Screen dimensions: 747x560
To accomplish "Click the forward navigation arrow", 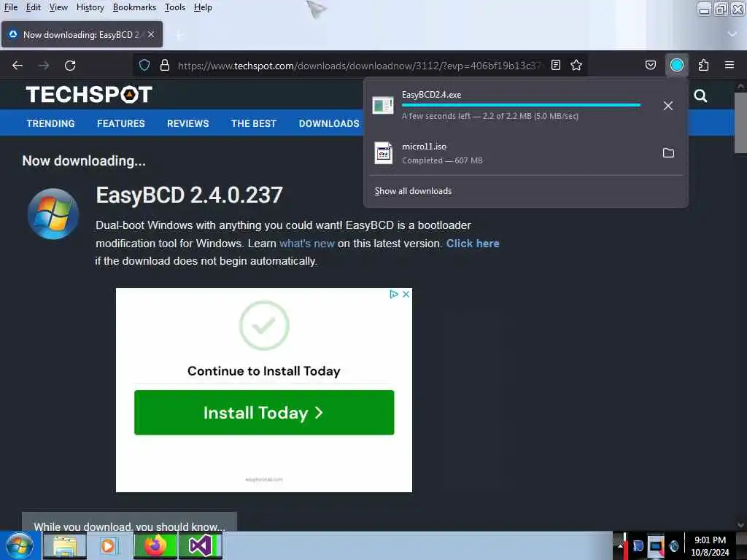I will (44, 65).
